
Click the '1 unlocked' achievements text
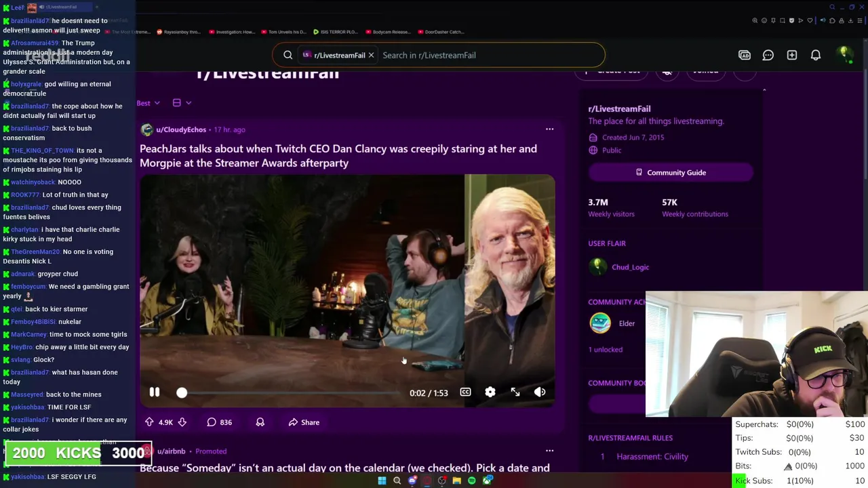(605, 350)
